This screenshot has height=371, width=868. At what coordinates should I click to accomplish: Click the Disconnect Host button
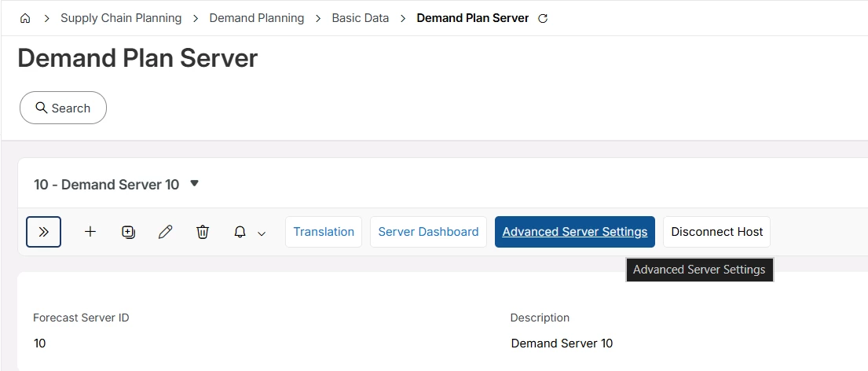point(717,231)
